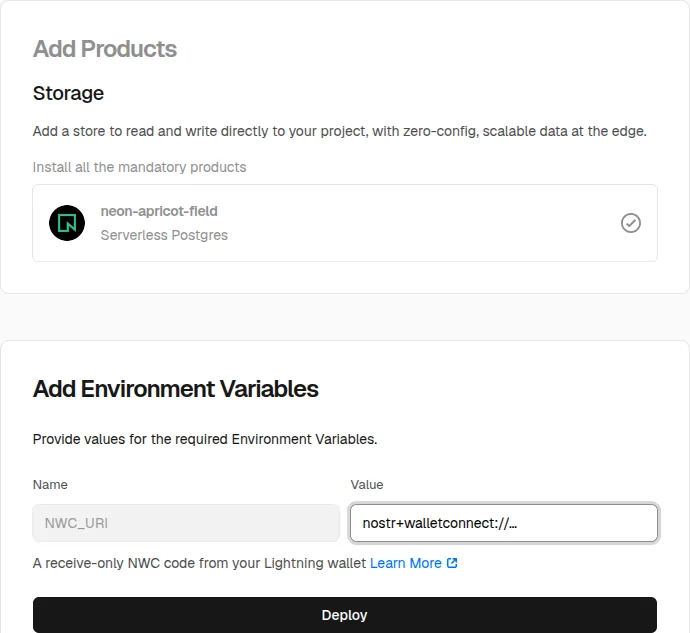
Task: Click the Deploy button
Action: 345,615
